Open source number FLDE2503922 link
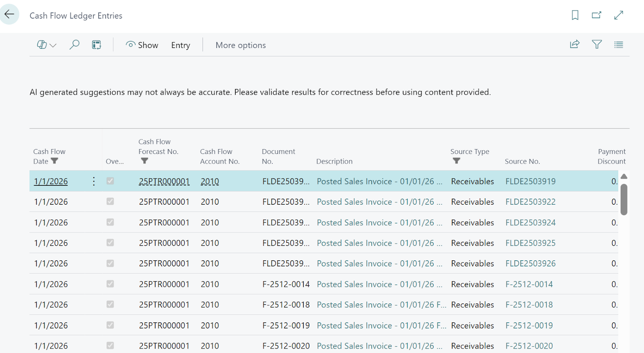 (530, 202)
